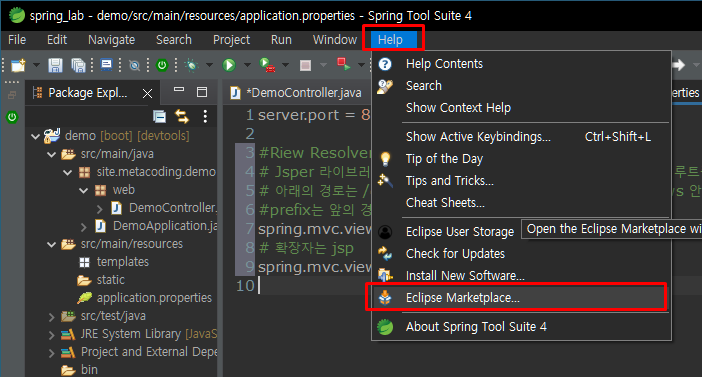
Task: Expand the DemoApplication.java node
Action: point(84,227)
